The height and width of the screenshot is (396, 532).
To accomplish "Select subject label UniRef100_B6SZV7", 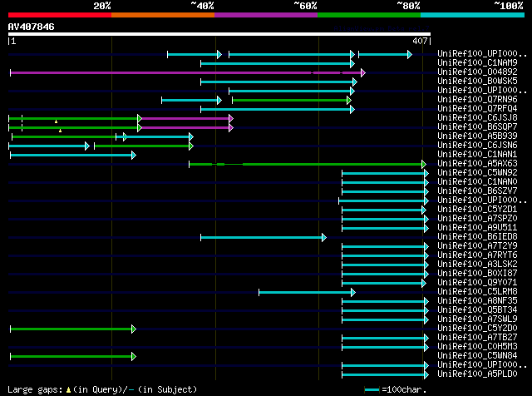I will point(477,191).
